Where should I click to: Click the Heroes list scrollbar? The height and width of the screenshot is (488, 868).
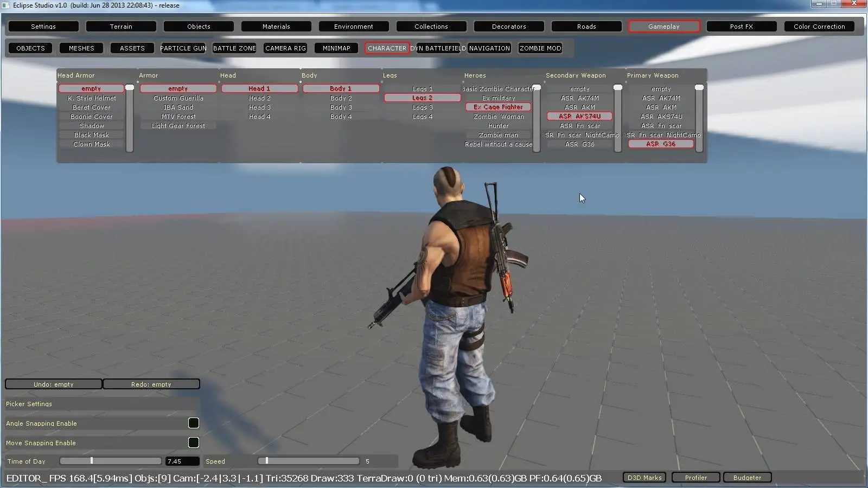[x=537, y=118]
